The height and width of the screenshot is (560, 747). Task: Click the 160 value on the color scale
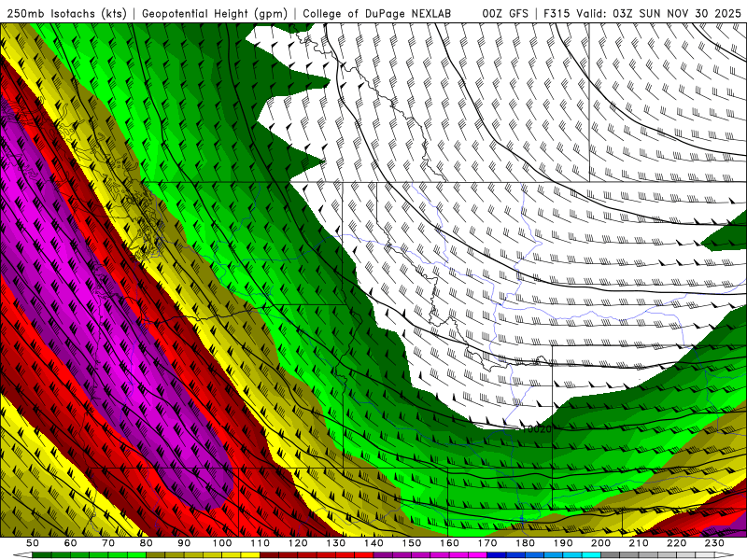449,543
